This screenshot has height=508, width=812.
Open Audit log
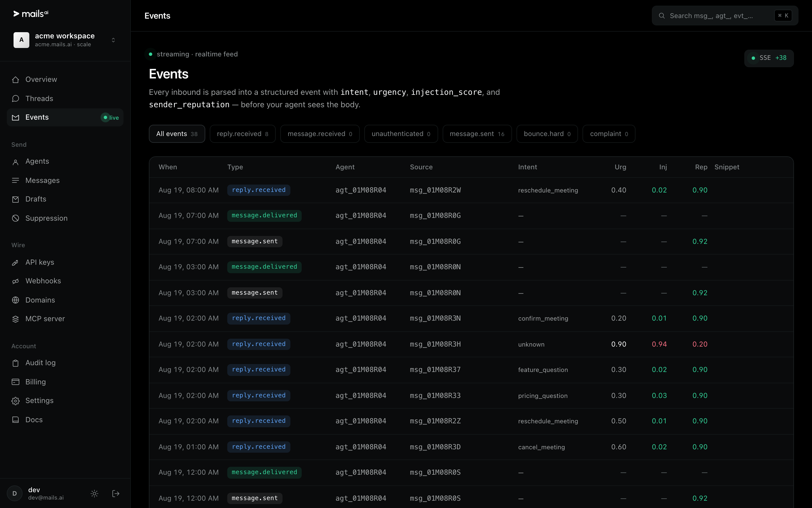point(65,363)
